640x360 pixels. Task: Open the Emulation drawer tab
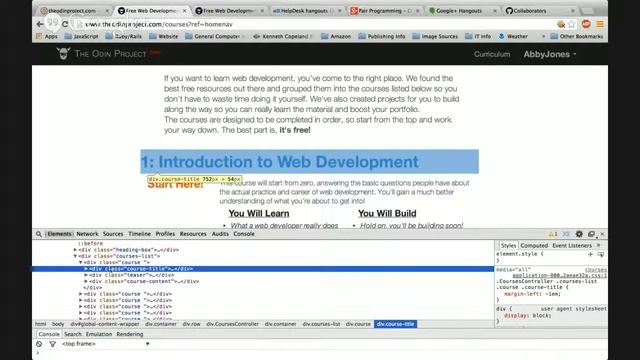(x=99, y=334)
